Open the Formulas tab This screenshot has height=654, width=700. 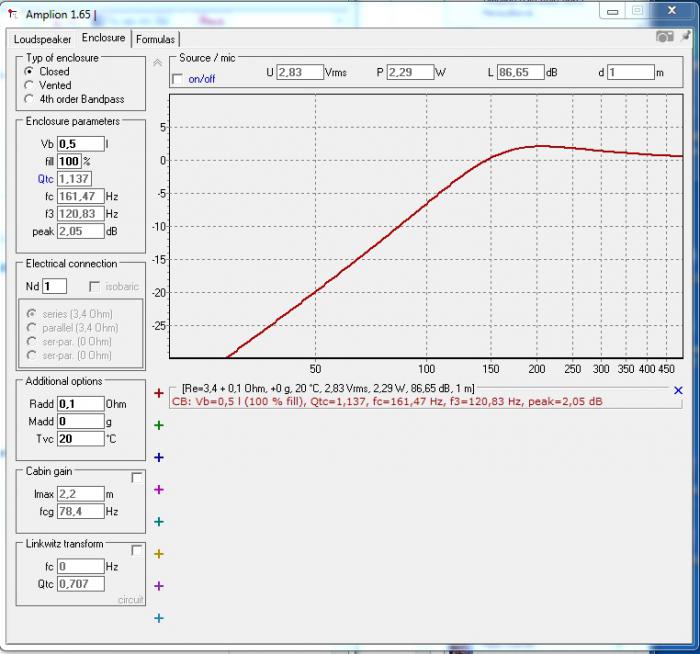click(155, 39)
